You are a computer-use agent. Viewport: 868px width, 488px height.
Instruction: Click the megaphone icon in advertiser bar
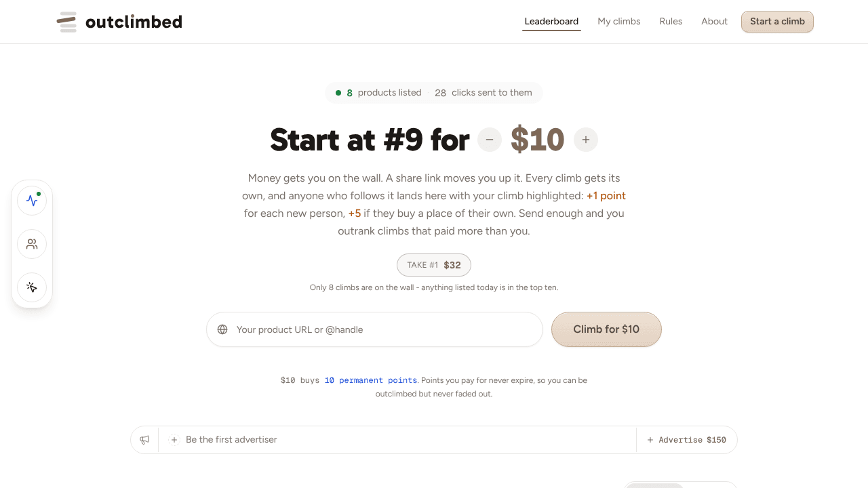[144, 440]
